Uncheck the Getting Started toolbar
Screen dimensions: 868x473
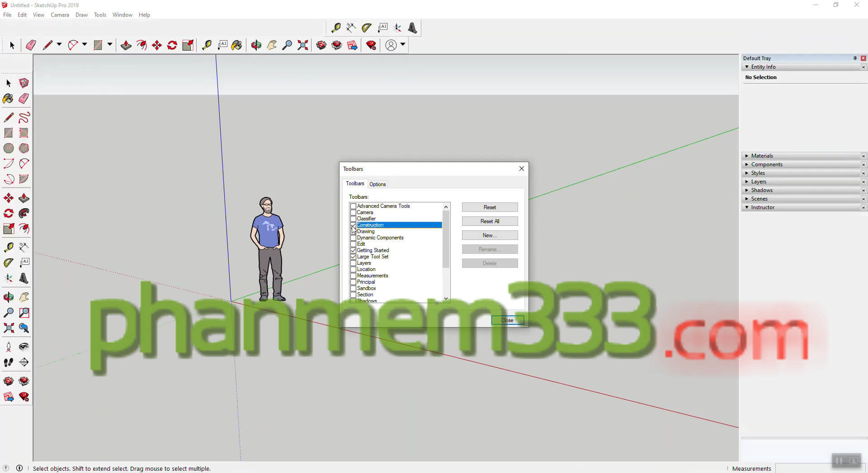click(354, 250)
